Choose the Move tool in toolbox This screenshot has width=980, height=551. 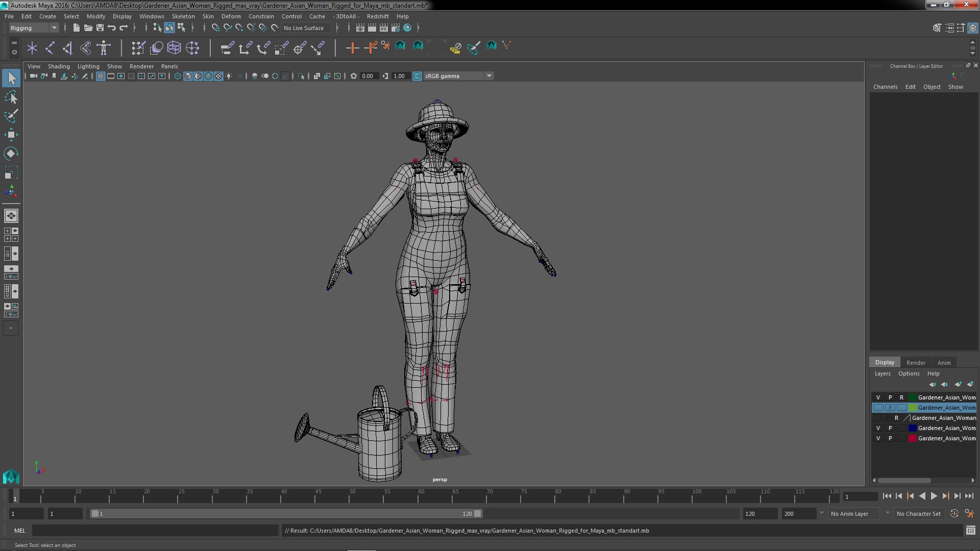[11, 135]
